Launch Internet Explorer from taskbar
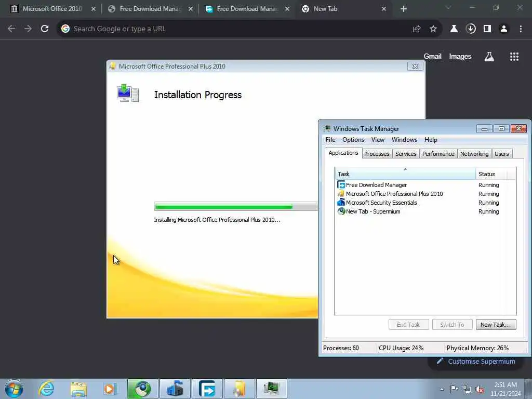 tap(46, 389)
